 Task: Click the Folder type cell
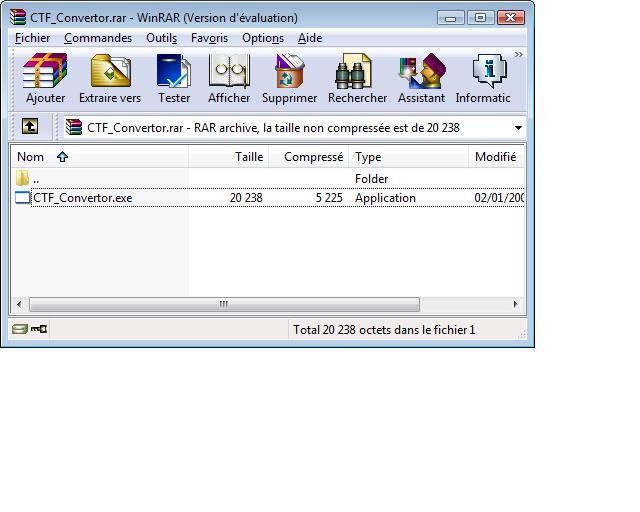371,178
